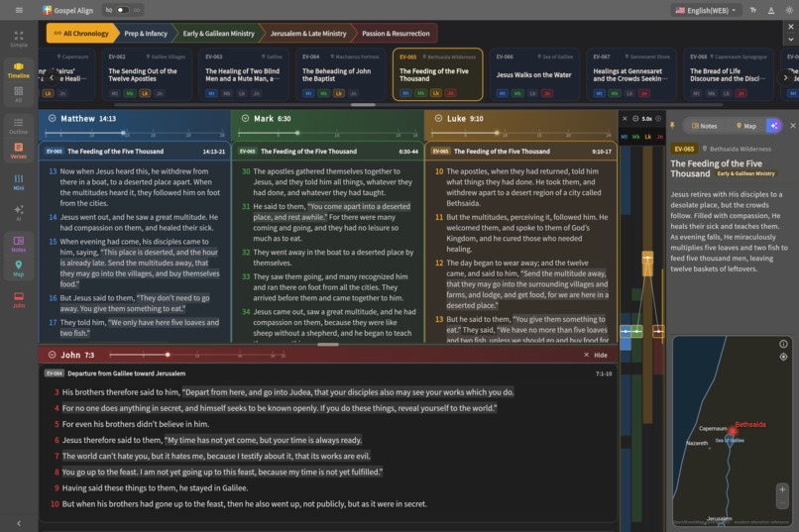Select the Prep & Infancy tab
The height and width of the screenshot is (532, 799).
tap(146, 33)
